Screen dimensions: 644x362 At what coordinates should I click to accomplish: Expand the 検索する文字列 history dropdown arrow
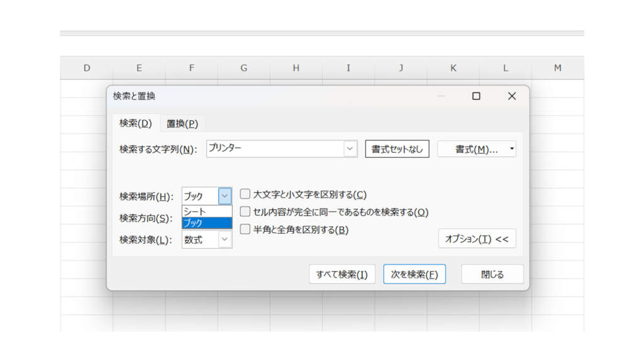click(x=350, y=149)
